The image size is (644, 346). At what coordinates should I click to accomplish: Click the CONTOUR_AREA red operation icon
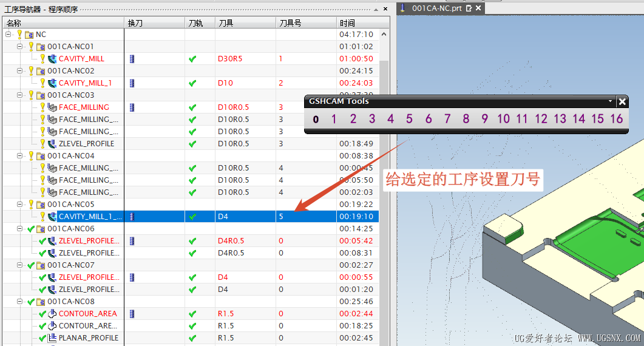(52, 314)
